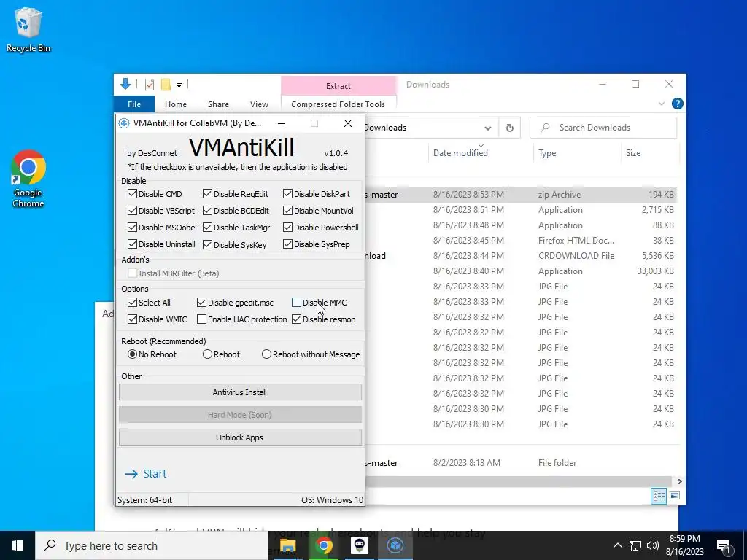Select the zip Archive row dated 8/16/2023 8:53 PM

click(x=522, y=194)
